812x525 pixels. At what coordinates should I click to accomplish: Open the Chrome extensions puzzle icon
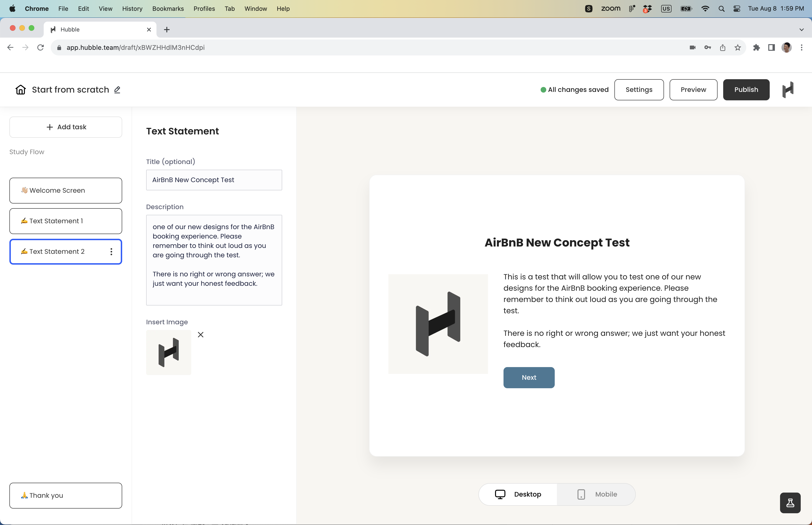[757, 47]
